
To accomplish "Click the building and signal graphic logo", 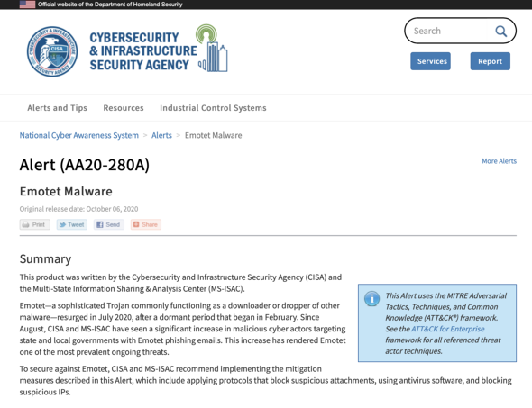I will tap(213, 48).
